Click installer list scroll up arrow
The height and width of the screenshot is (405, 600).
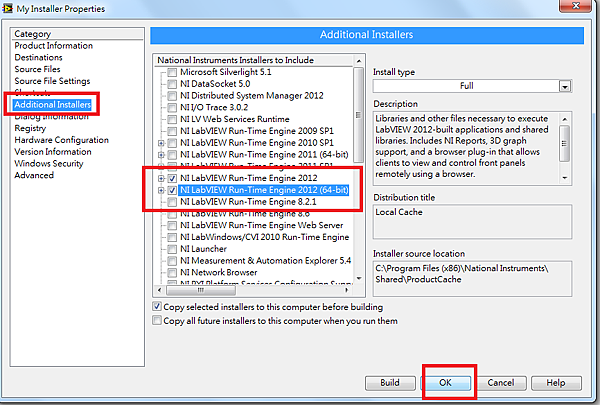[x=359, y=61]
